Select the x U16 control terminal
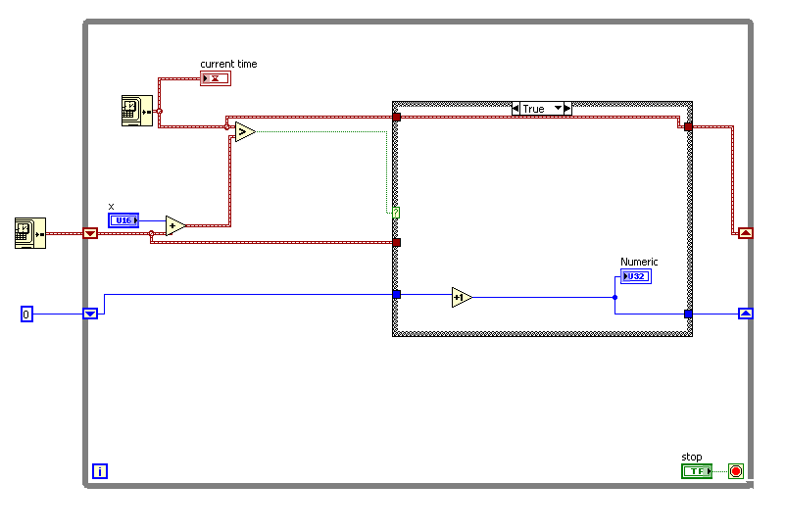Screen dimensions: 786x532 [x=123, y=220]
